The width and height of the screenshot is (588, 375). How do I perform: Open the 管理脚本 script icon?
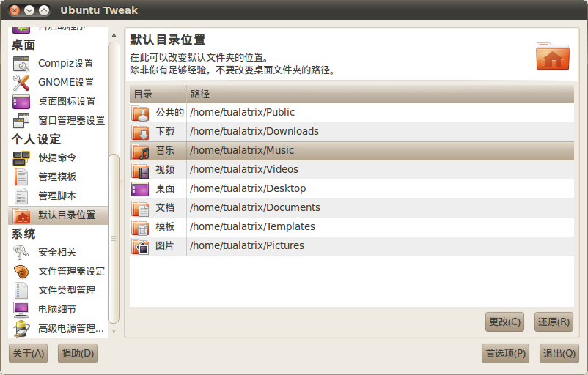[x=21, y=196]
